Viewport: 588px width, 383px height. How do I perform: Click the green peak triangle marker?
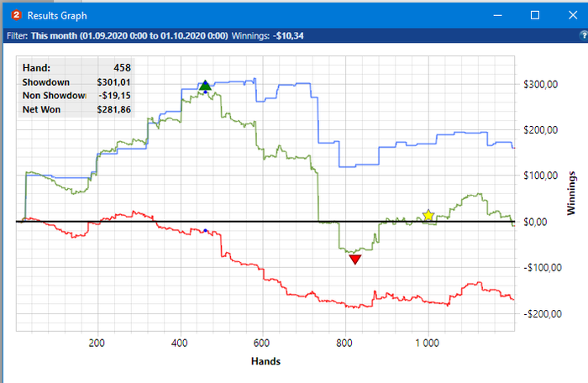pyautogui.click(x=205, y=85)
